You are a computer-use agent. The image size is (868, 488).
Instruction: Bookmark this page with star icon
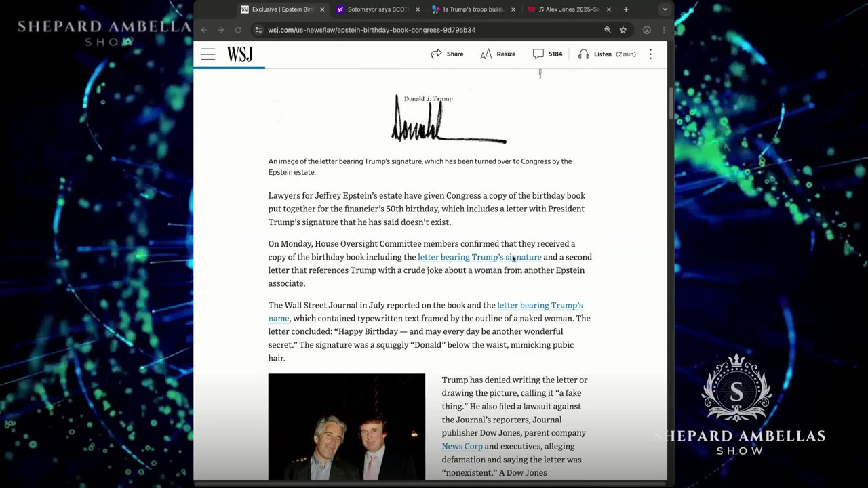point(623,30)
